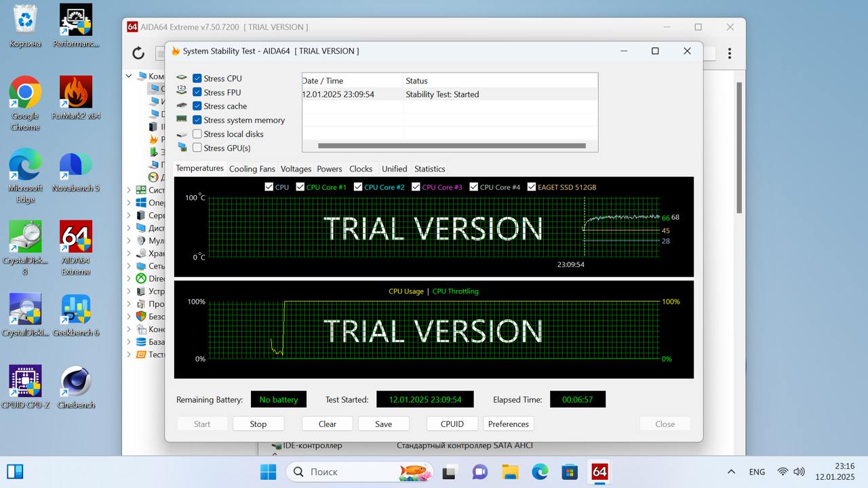The height and width of the screenshot is (488, 868).
Task: Open Task View from the taskbar
Action: pyautogui.click(x=449, y=472)
